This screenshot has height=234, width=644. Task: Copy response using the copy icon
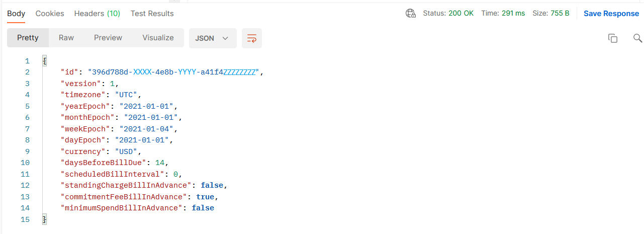(612, 38)
